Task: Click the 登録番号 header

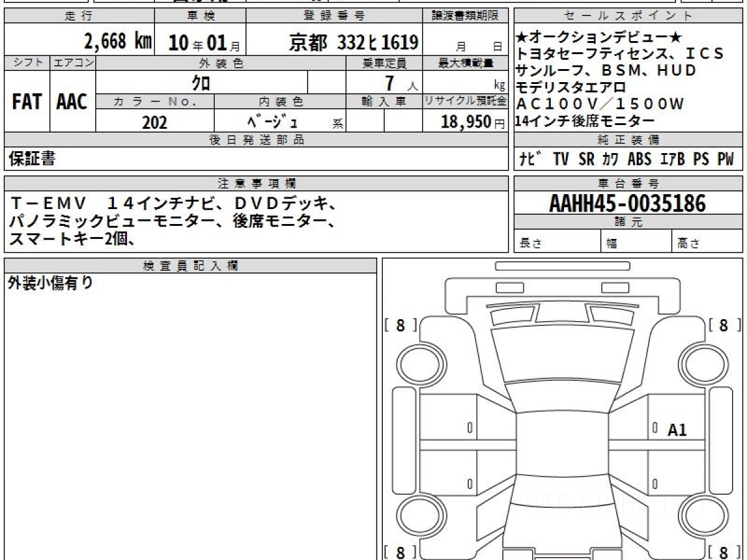Action: click(334, 16)
